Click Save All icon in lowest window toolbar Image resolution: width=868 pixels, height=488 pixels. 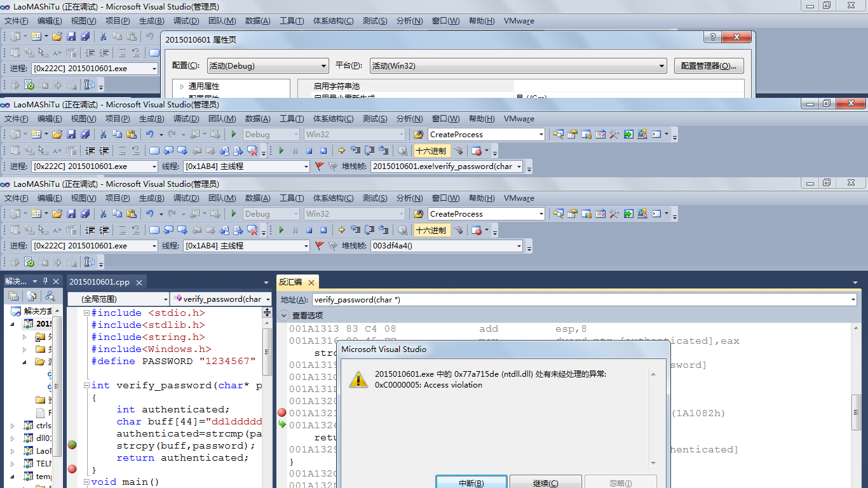tap(85, 213)
